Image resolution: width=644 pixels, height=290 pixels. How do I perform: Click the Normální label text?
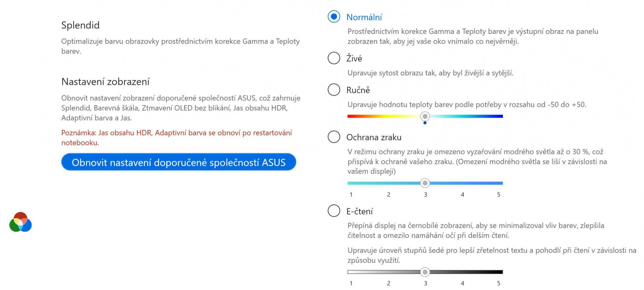pos(364,17)
